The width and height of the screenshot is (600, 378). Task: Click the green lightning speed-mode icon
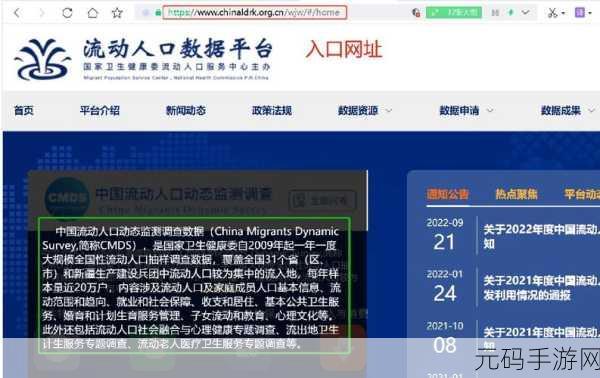pos(511,13)
